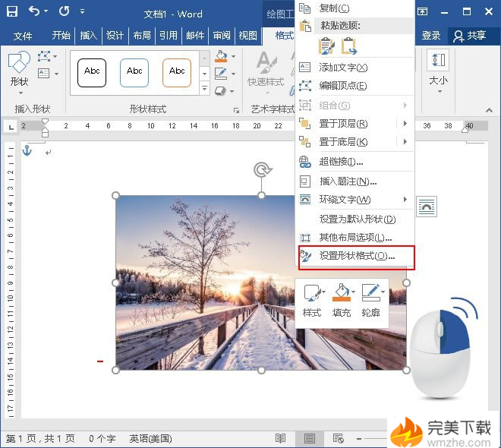The height and width of the screenshot is (448, 501).
Task: Click the 登录 sign-in link
Action: (x=431, y=35)
